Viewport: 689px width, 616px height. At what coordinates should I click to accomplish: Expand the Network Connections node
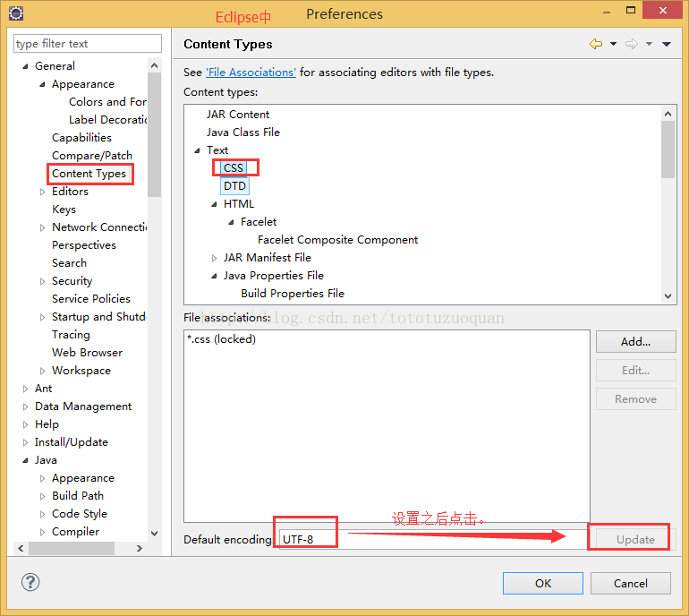coord(42,227)
